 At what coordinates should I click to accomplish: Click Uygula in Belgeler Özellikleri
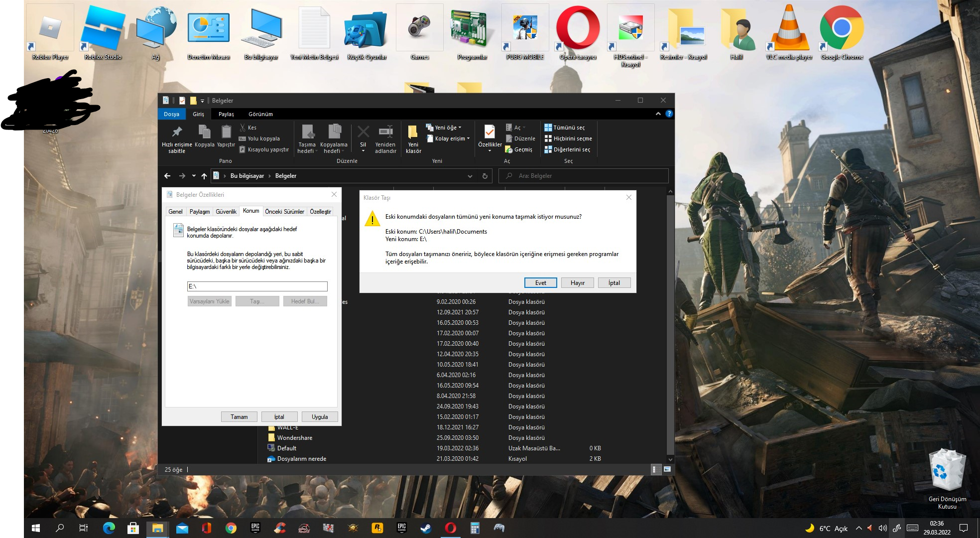pos(320,417)
